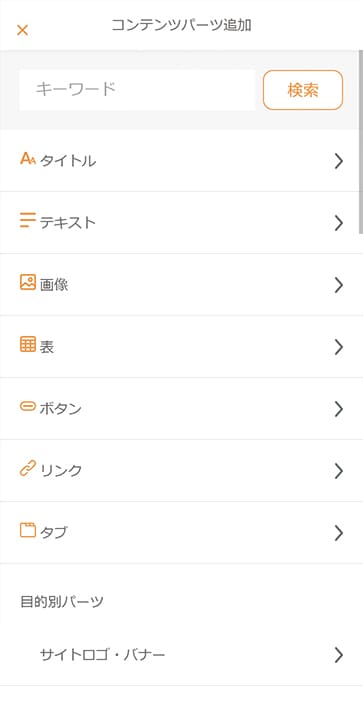Click the テキスト lines icon
This screenshot has width=363, height=704.
click(28, 220)
